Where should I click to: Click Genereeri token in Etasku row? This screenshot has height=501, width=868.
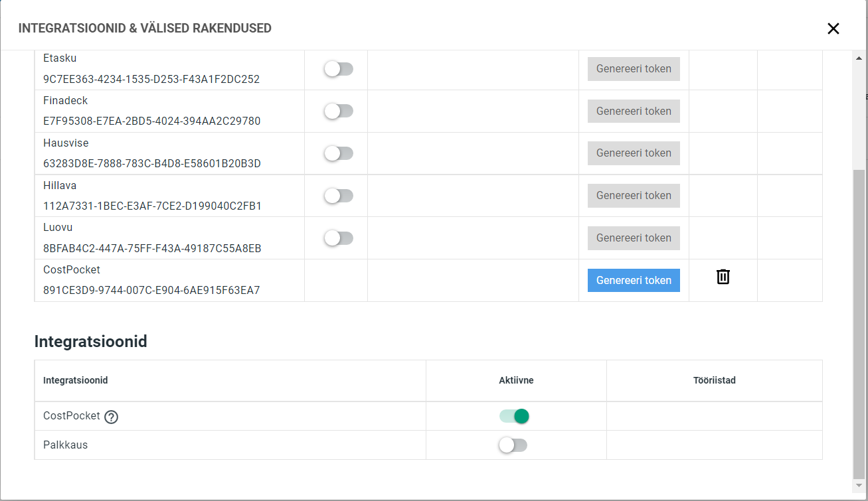coord(634,68)
